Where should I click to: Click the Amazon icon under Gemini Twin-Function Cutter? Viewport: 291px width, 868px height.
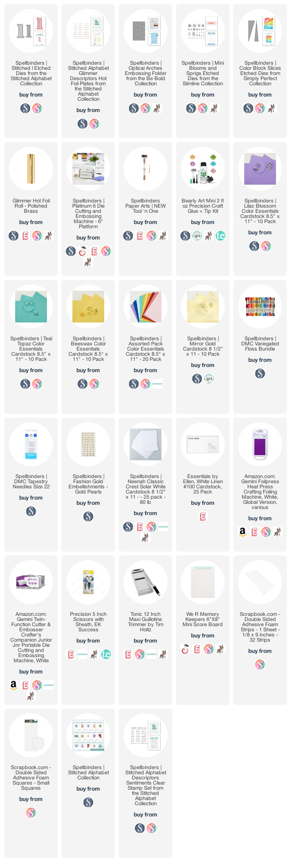click(x=14, y=685)
